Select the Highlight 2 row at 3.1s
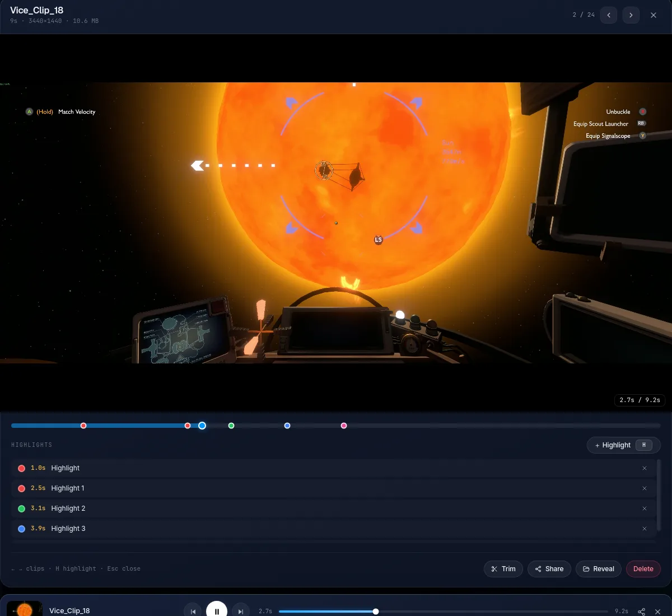Image resolution: width=672 pixels, height=616 pixels. click(333, 508)
